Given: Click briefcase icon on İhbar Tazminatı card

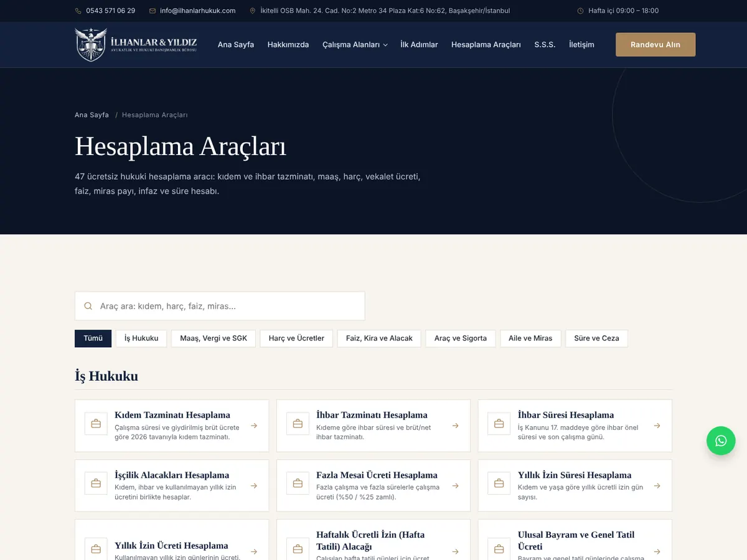Looking at the screenshot, I should (x=298, y=424).
